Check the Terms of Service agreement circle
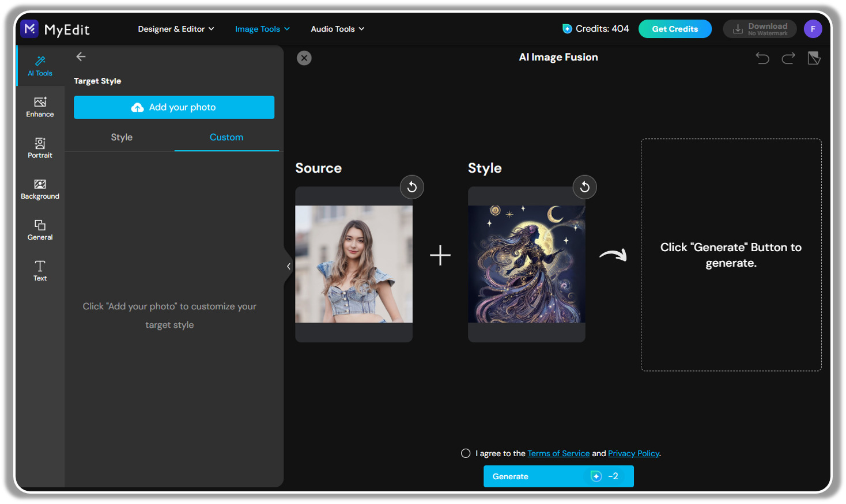 point(465,453)
